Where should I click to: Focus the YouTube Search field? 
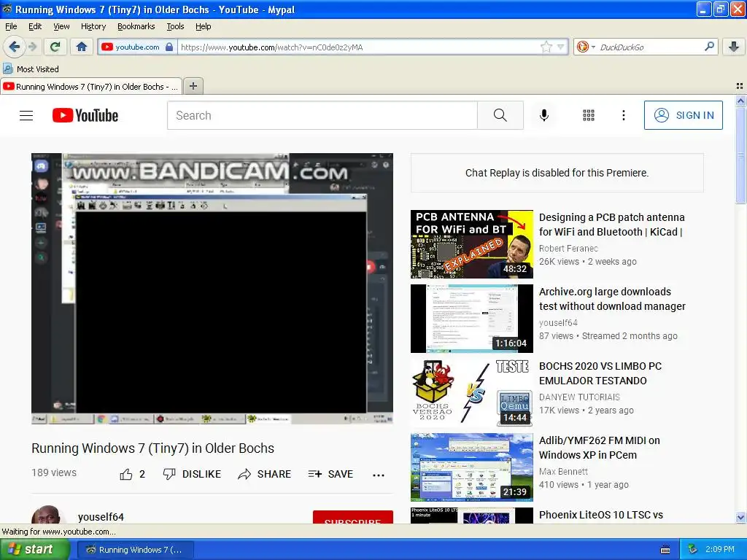point(322,115)
